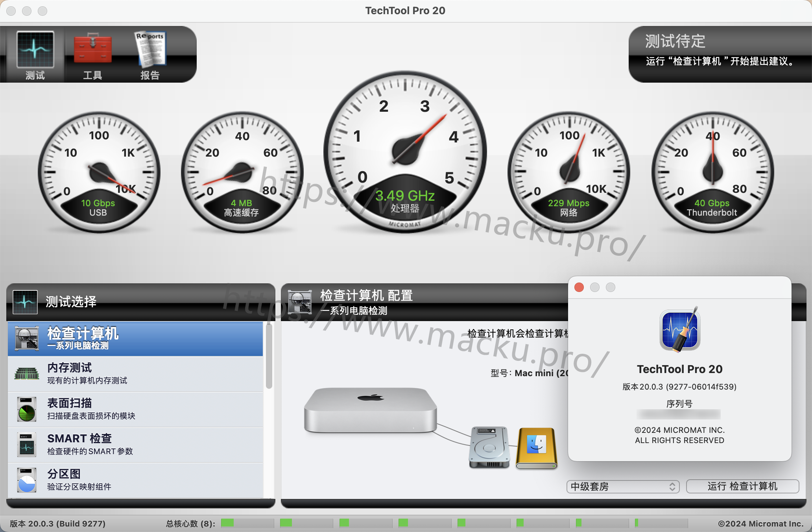Click the 分区图 pie chart disk icon
The height and width of the screenshot is (532, 812).
coord(27,480)
